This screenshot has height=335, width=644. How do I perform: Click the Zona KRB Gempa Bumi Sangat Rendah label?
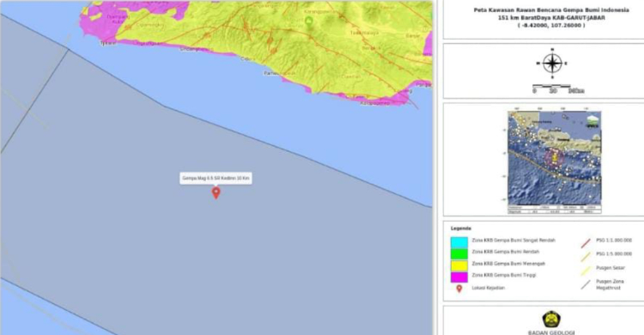tap(513, 240)
